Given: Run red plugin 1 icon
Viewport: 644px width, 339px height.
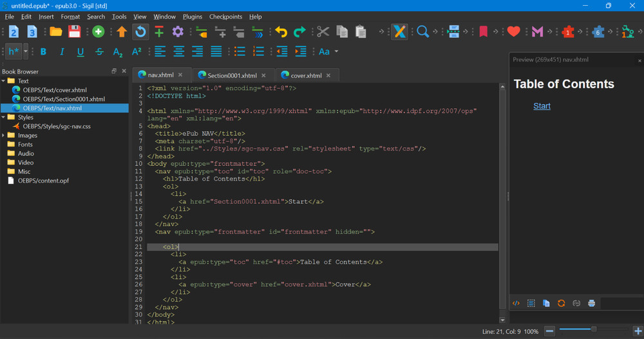Looking at the screenshot, I should click(x=568, y=32).
